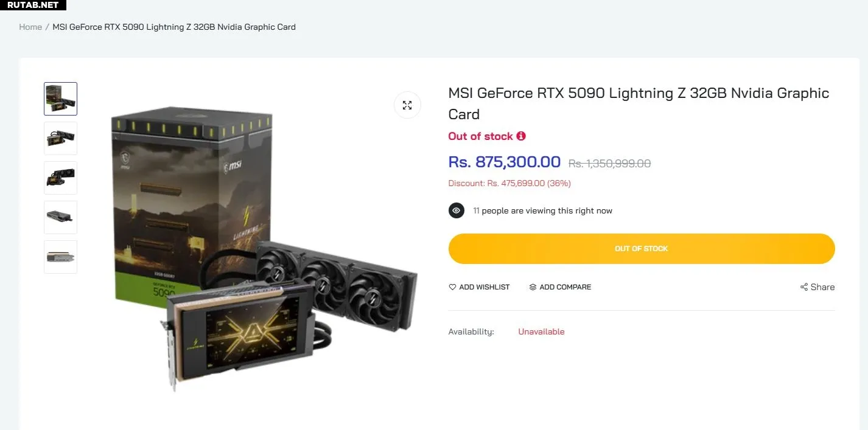Go to Home via breadcrumb

(x=30, y=27)
